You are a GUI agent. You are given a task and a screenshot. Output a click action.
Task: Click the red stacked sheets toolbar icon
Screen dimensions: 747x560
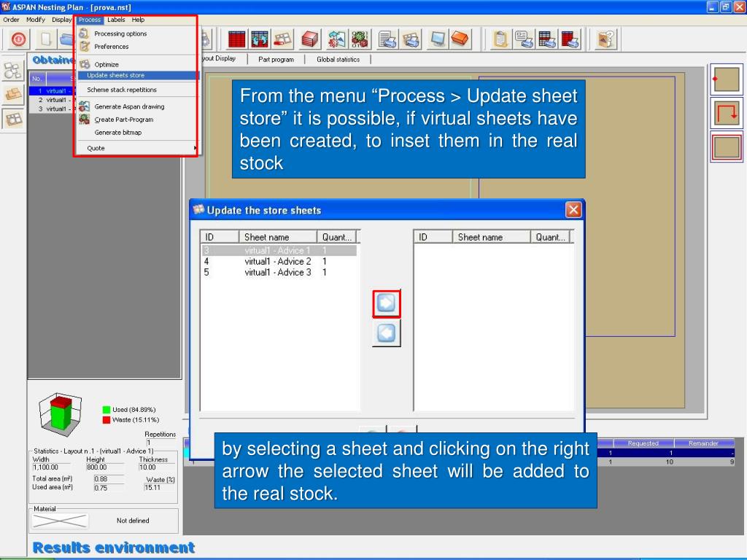point(309,39)
